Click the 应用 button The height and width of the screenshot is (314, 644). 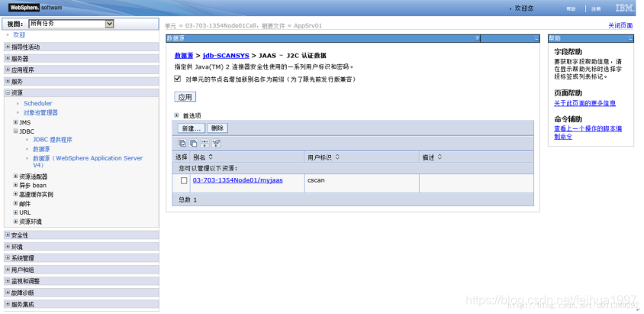coord(185,97)
